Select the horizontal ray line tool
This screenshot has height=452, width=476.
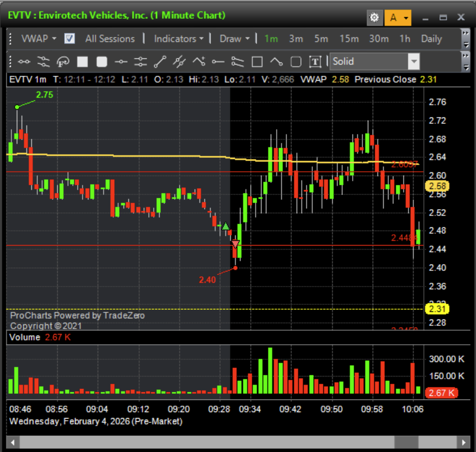(x=218, y=61)
